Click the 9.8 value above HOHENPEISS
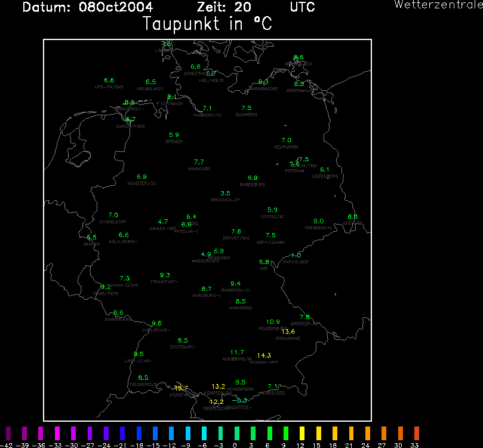The image size is (483, 448). point(241,382)
